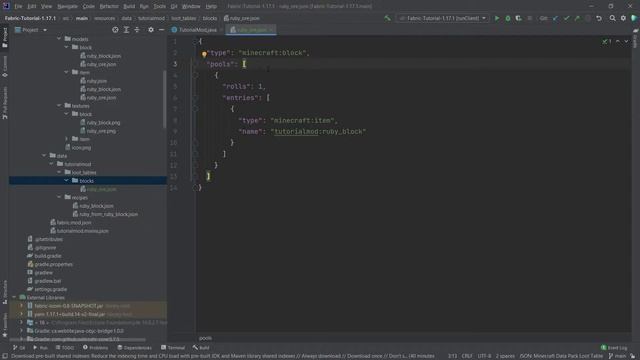
Task: Collapse External Libraries node
Action: pyautogui.click(x=14, y=297)
